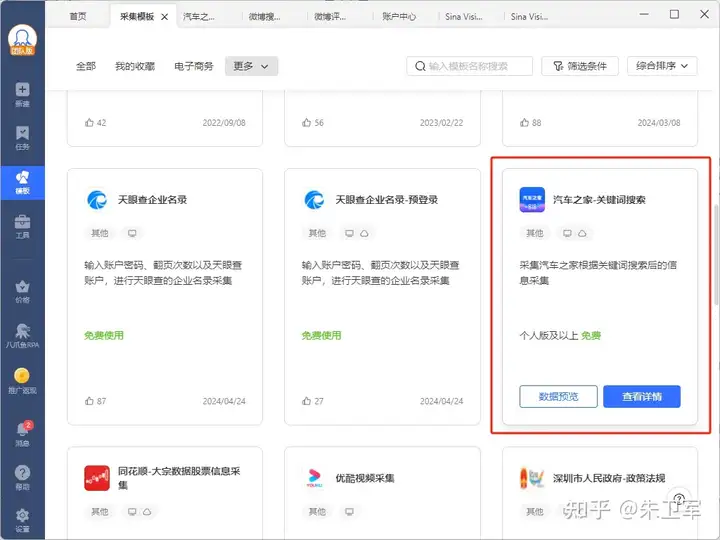Switch to the first Sina Visi... tab
Viewport: 720px width, 540px height.
pos(464,17)
